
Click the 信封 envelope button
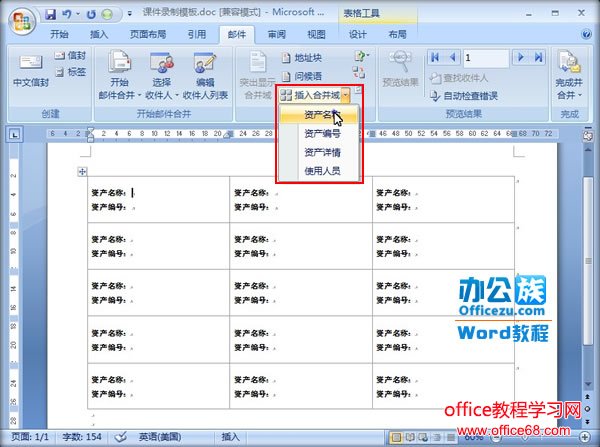pyautogui.click(x=70, y=55)
